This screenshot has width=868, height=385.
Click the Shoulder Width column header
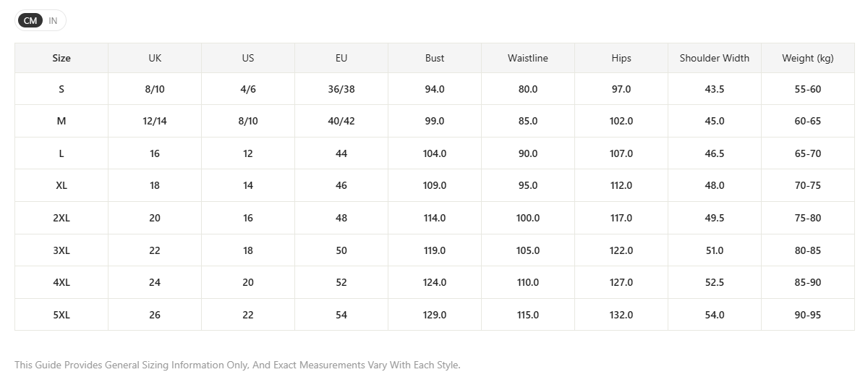tap(715, 58)
